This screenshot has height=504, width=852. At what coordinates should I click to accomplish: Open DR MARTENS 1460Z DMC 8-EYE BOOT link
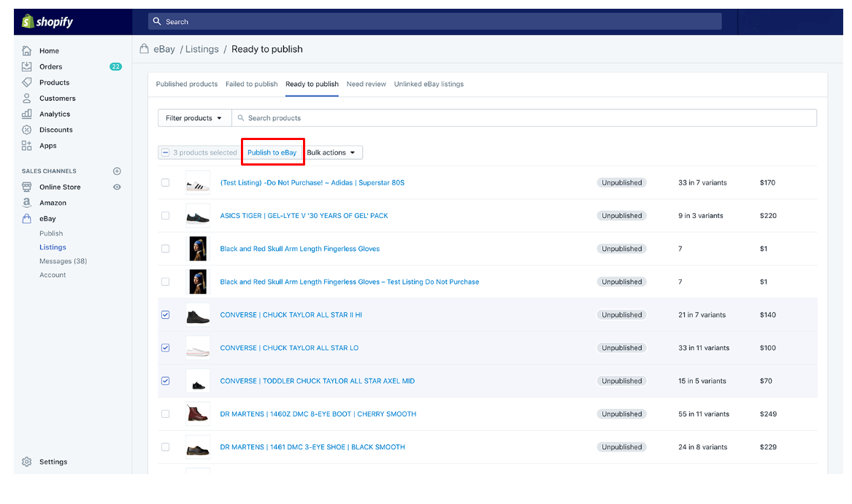coord(318,414)
